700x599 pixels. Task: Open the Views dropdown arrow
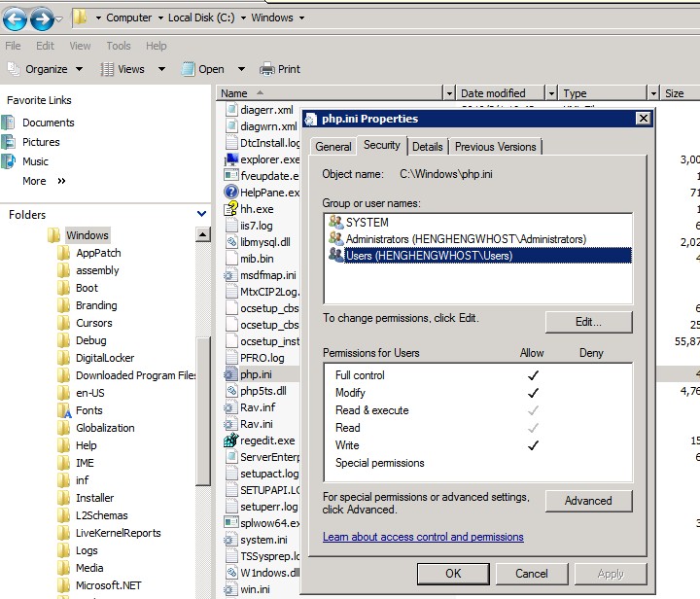(161, 69)
